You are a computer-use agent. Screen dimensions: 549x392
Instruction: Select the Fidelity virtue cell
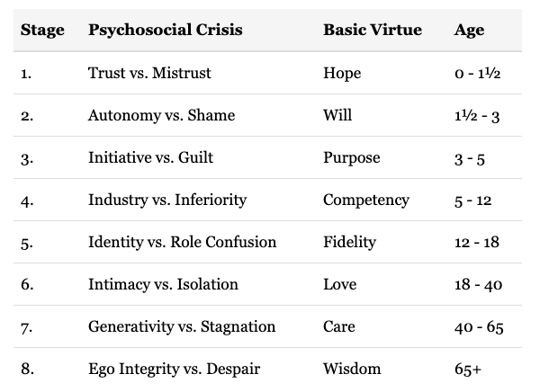(x=348, y=242)
